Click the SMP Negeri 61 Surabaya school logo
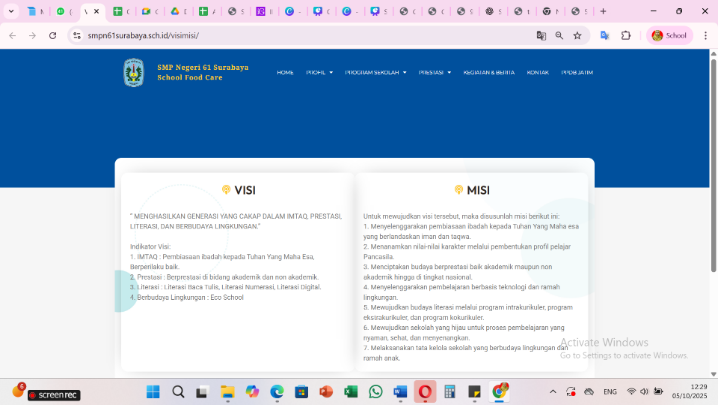Image resolution: width=718 pixels, height=405 pixels. [x=133, y=72]
